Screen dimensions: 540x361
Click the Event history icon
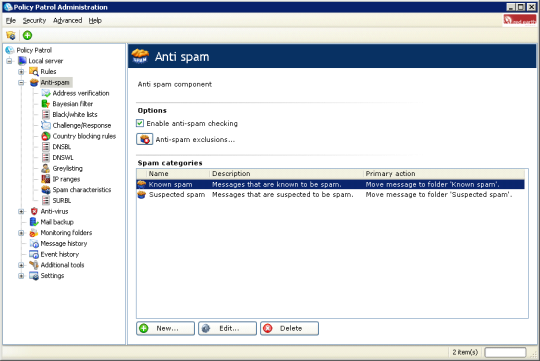point(34,254)
